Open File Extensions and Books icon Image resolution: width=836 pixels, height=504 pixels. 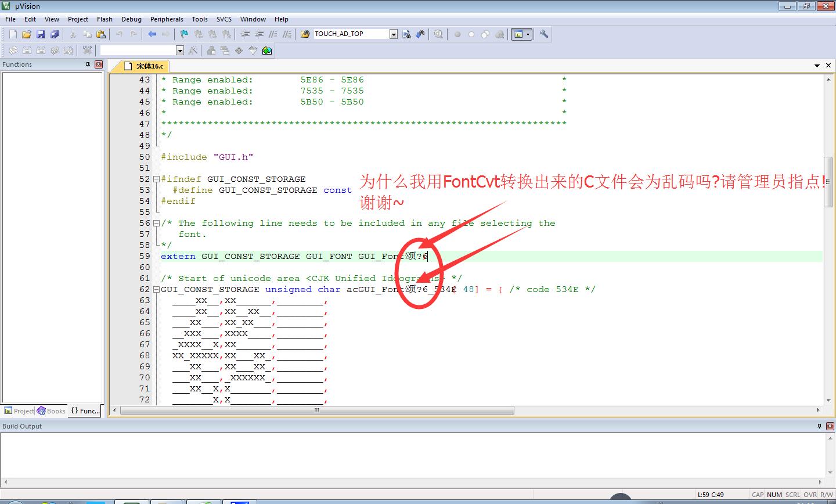click(211, 51)
